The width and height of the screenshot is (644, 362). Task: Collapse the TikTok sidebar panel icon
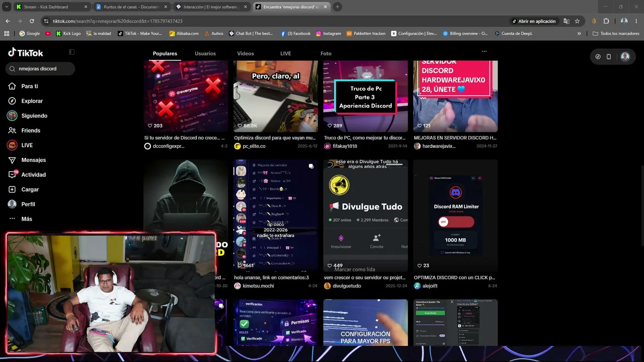[71, 52]
